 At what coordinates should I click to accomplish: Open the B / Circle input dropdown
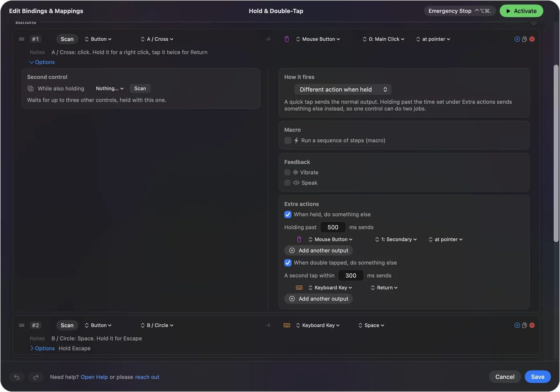click(x=157, y=325)
